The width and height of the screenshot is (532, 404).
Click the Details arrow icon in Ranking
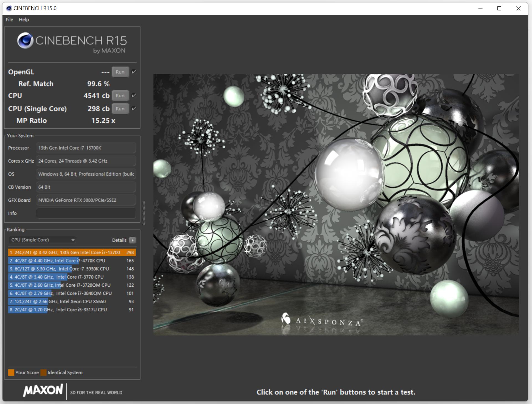click(132, 240)
